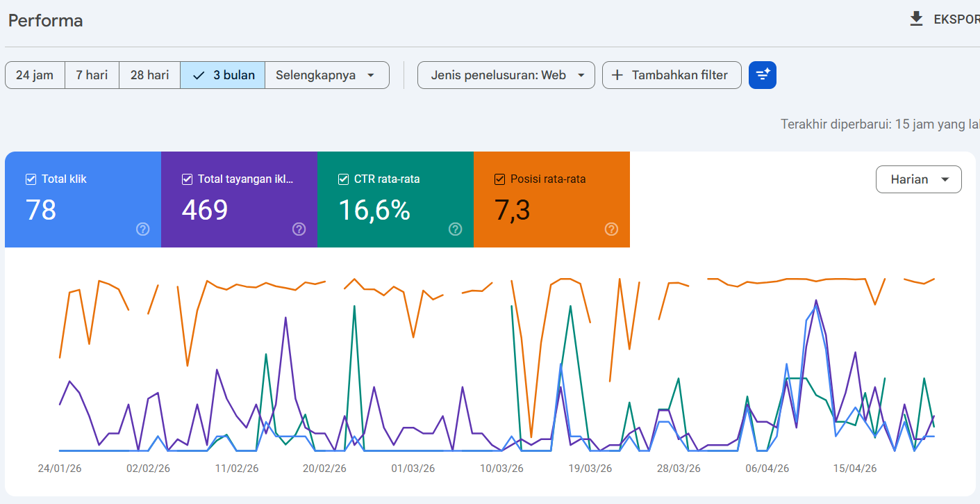This screenshot has height=504, width=980.
Task: Select the 24 jam date range
Action: click(x=35, y=75)
